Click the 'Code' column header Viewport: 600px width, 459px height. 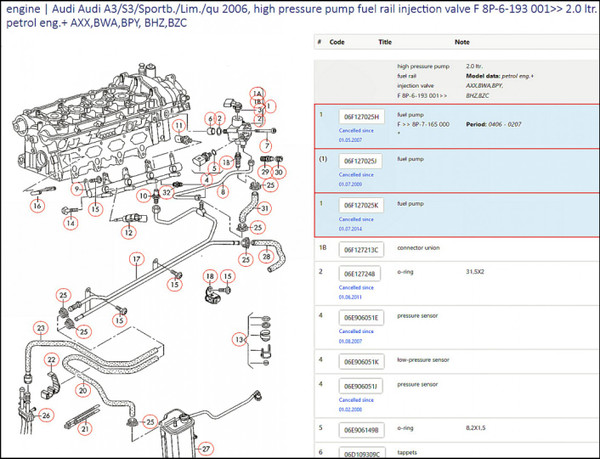pos(337,43)
